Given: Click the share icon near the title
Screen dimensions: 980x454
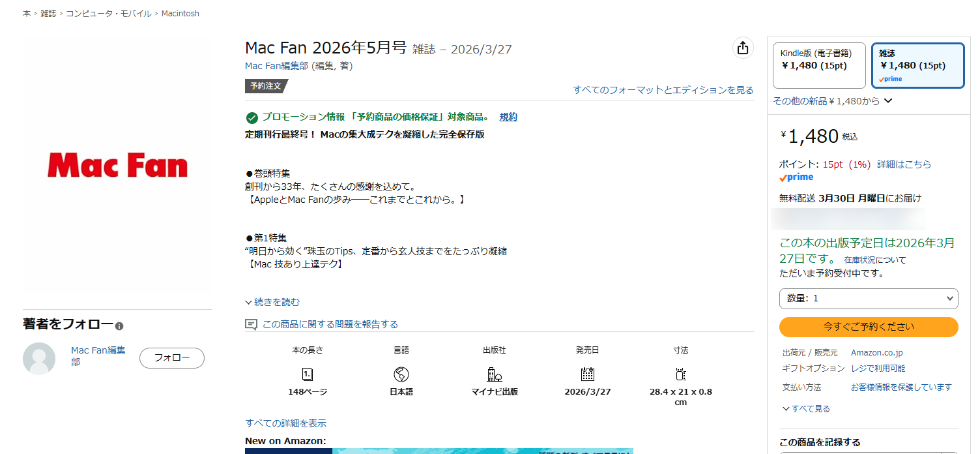Looking at the screenshot, I should coord(742,48).
